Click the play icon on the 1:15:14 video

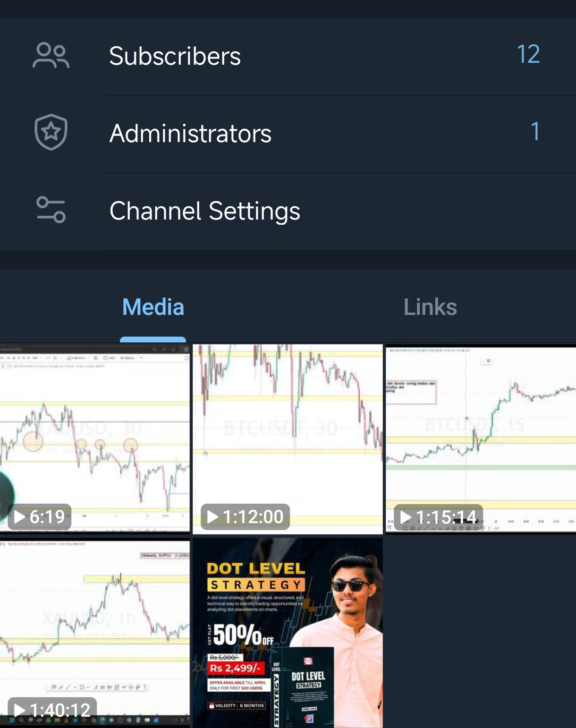(x=405, y=516)
